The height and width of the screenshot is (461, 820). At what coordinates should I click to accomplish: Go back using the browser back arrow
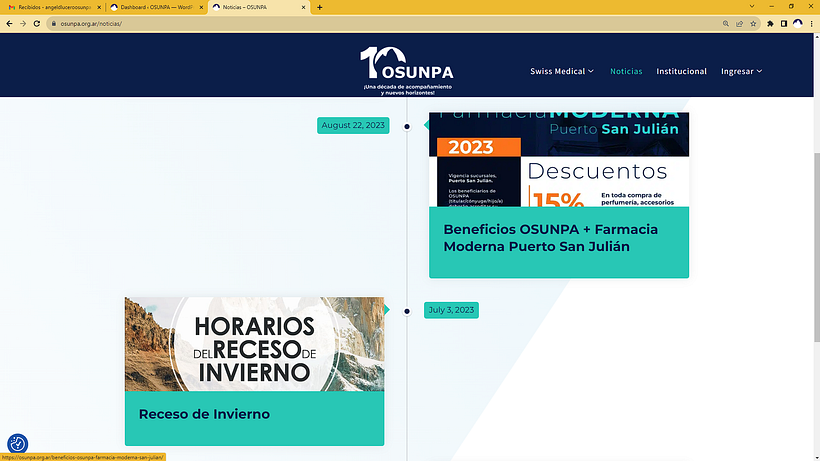(9, 24)
